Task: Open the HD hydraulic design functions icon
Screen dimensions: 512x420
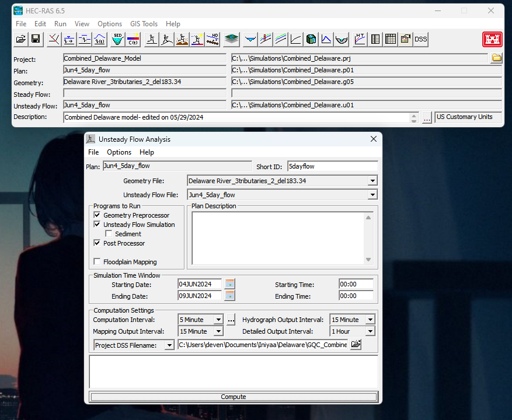Action: [213, 40]
